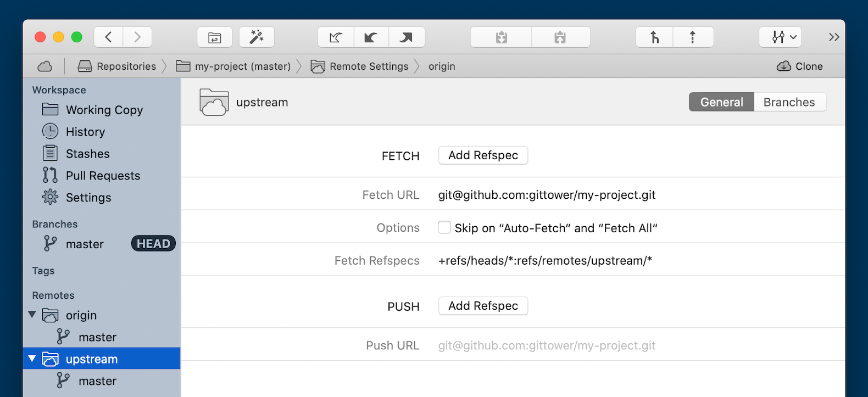Click the Save Stash toolbar icon

501,37
